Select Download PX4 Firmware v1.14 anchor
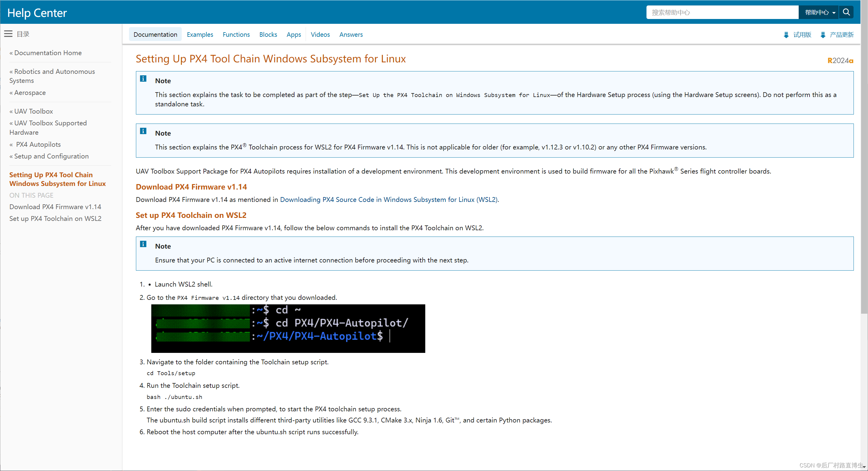The image size is (868, 471). click(56, 206)
